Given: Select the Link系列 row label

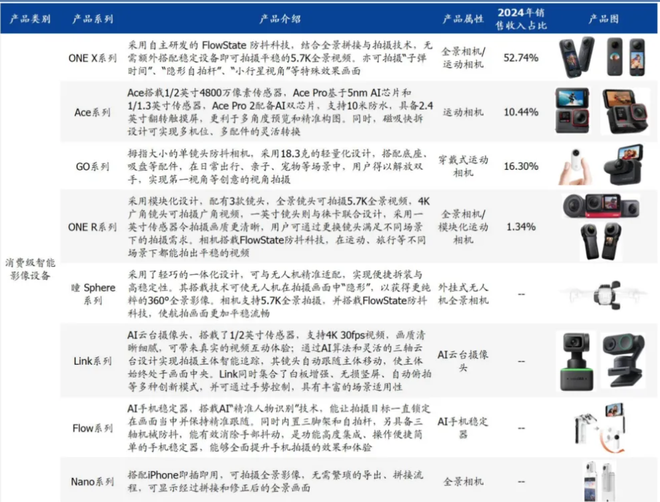Looking at the screenshot, I should pos(93,361).
